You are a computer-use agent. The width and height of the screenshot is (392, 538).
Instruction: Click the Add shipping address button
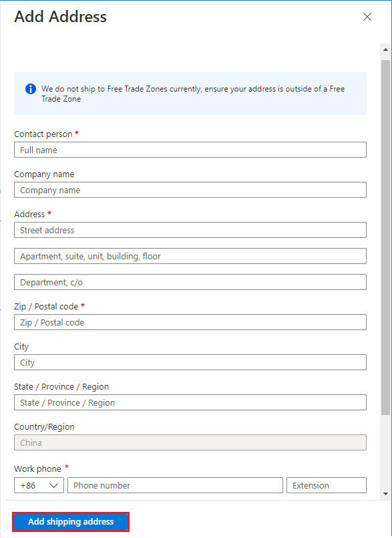[70, 522]
